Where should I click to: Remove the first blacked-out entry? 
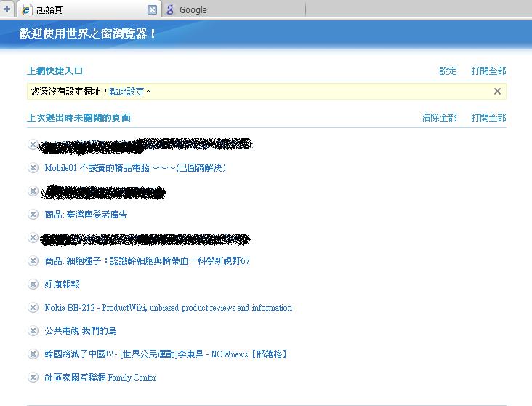(33, 145)
